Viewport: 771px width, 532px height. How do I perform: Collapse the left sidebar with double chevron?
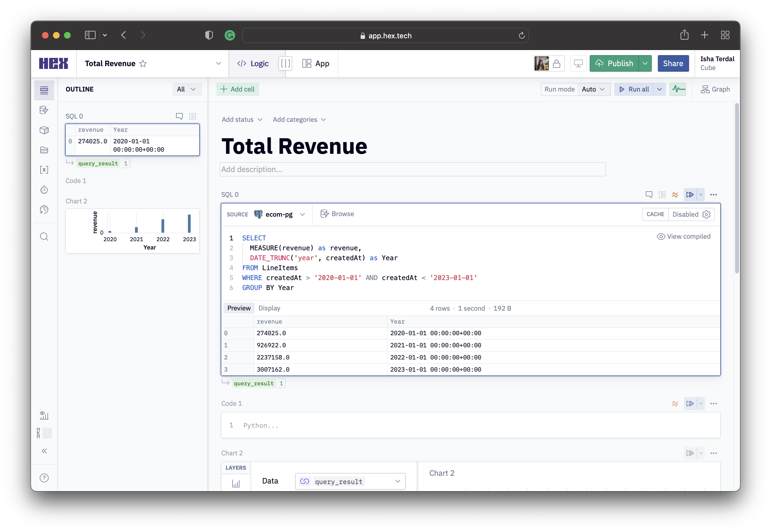tap(44, 451)
